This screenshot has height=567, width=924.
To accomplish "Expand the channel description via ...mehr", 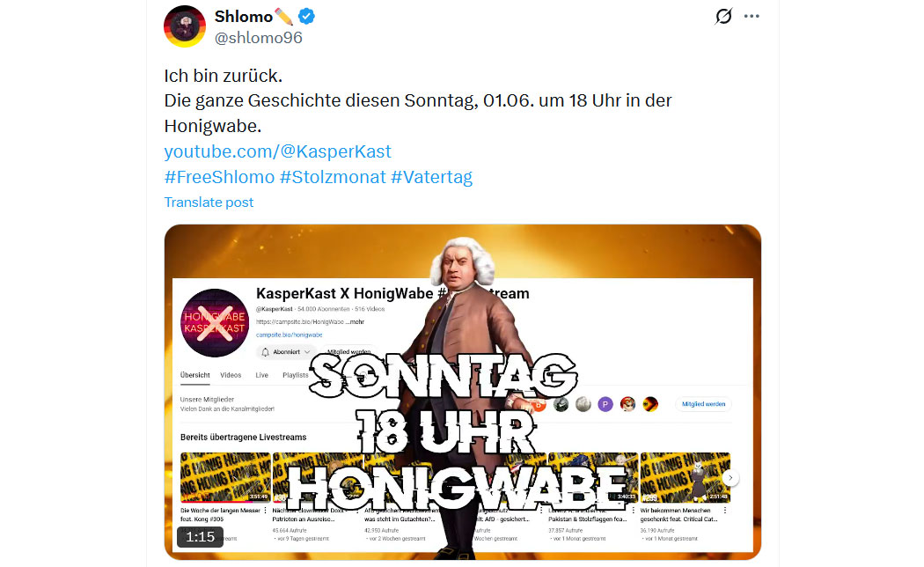I will [356, 322].
